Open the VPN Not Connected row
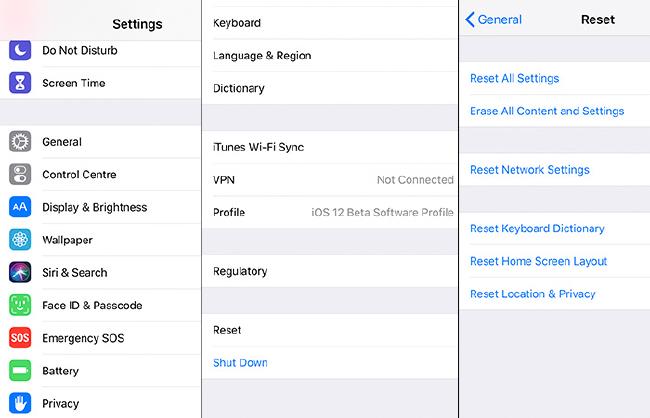The image size is (650, 418). pos(330,180)
